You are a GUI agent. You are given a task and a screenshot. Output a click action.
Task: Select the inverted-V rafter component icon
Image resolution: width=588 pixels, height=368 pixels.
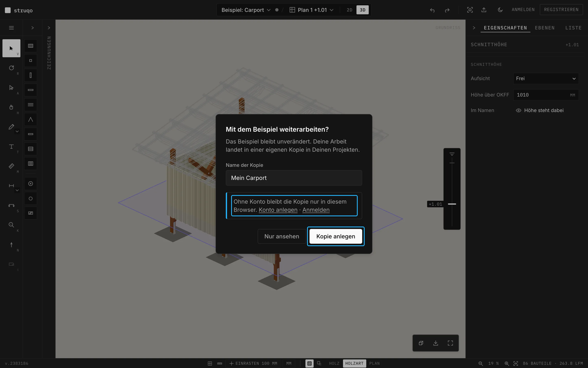pyautogui.click(x=31, y=120)
